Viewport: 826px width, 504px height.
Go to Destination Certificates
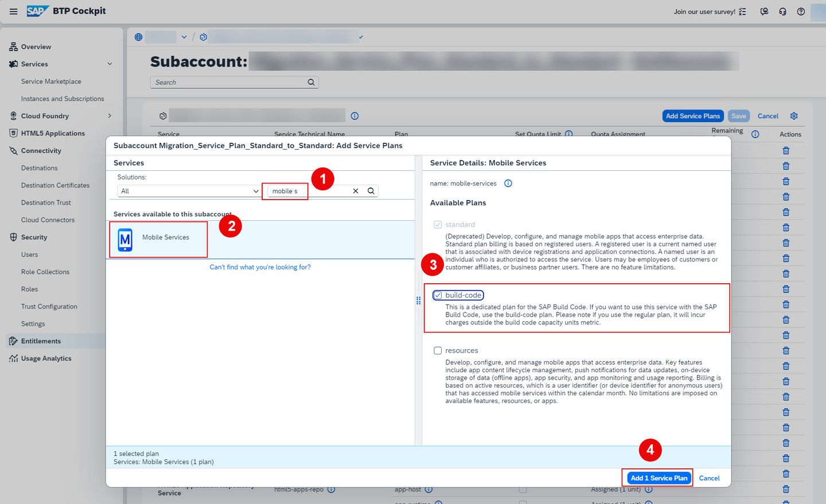(x=55, y=185)
